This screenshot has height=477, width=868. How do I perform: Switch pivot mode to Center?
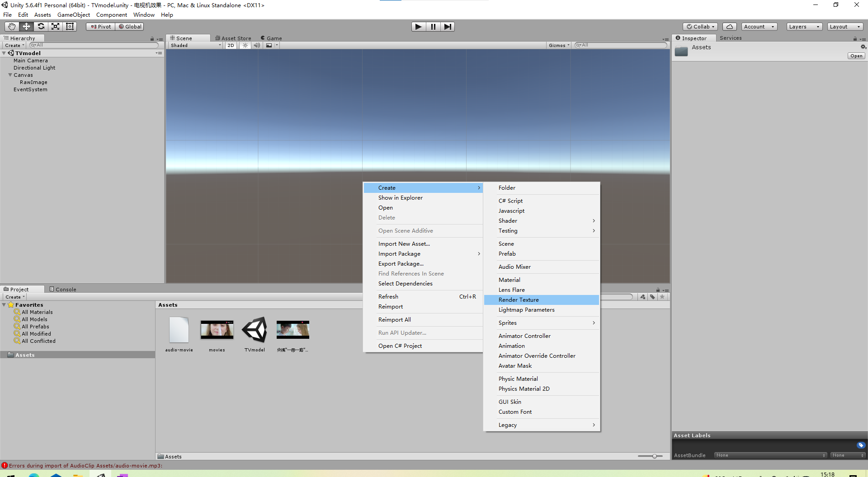(100, 26)
